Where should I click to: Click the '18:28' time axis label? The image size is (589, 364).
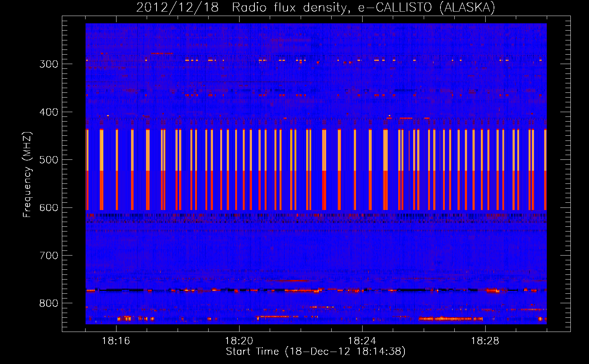point(485,341)
